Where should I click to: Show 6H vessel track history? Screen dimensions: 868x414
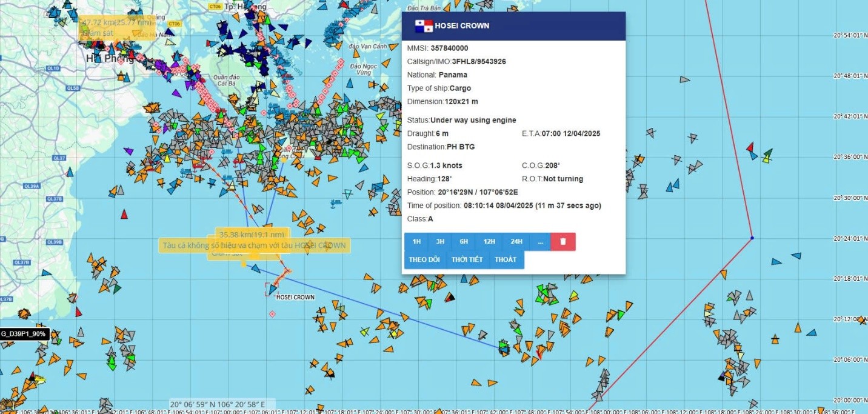coord(463,241)
